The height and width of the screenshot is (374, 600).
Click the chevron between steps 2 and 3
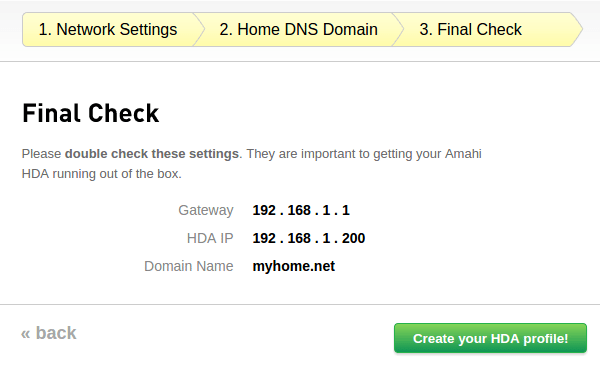398,29
